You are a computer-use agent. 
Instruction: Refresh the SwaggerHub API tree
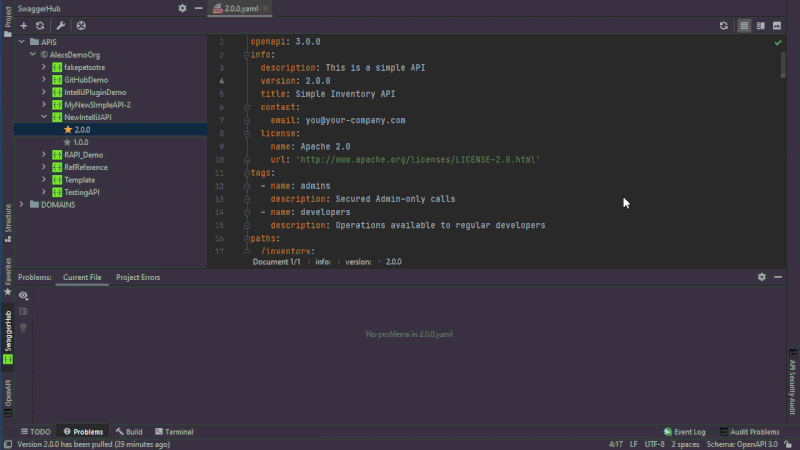pyautogui.click(x=40, y=26)
